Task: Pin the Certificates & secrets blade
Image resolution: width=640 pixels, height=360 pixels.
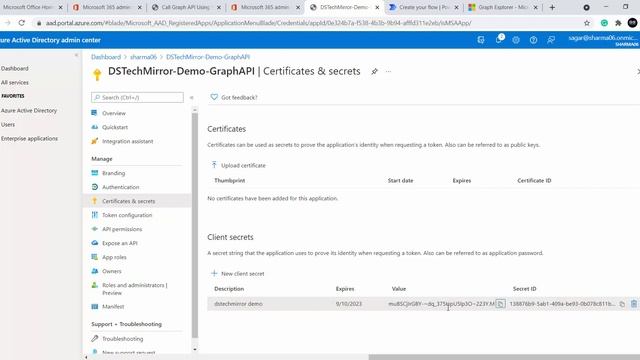Action: click(x=374, y=71)
